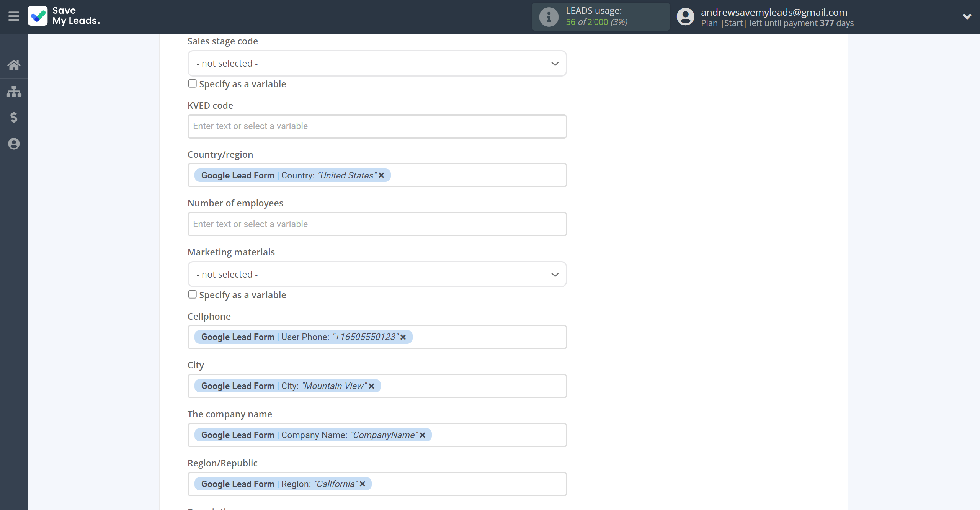
Task: Open billing dollar icon in sidebar
Action: coord(14,118)
